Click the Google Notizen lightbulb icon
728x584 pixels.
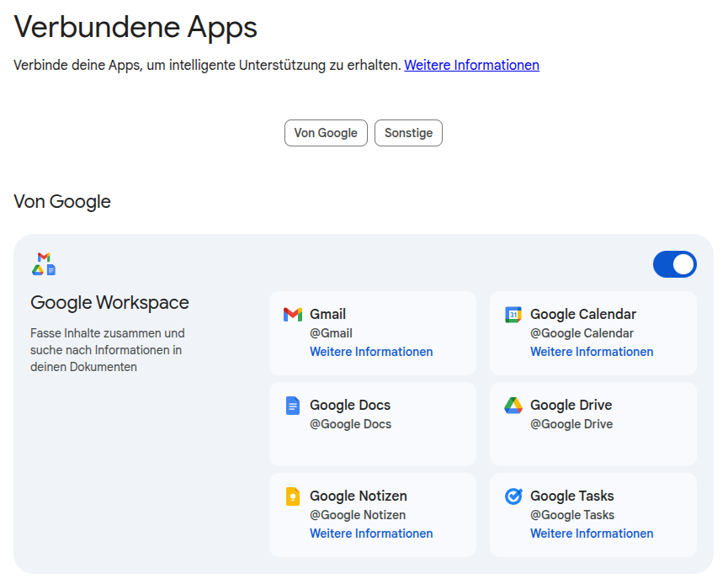pyautogui.click(x=292, y=496)
